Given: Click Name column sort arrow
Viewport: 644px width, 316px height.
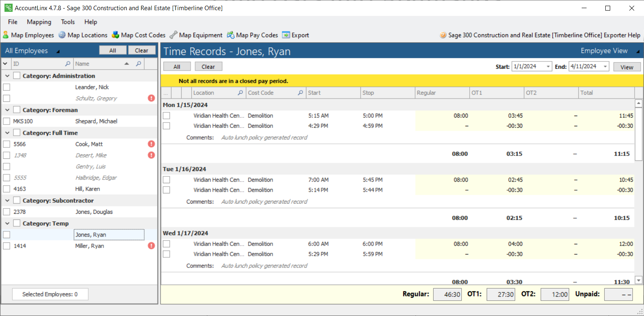Looking at the screenshot, I should tap(127, 64).
